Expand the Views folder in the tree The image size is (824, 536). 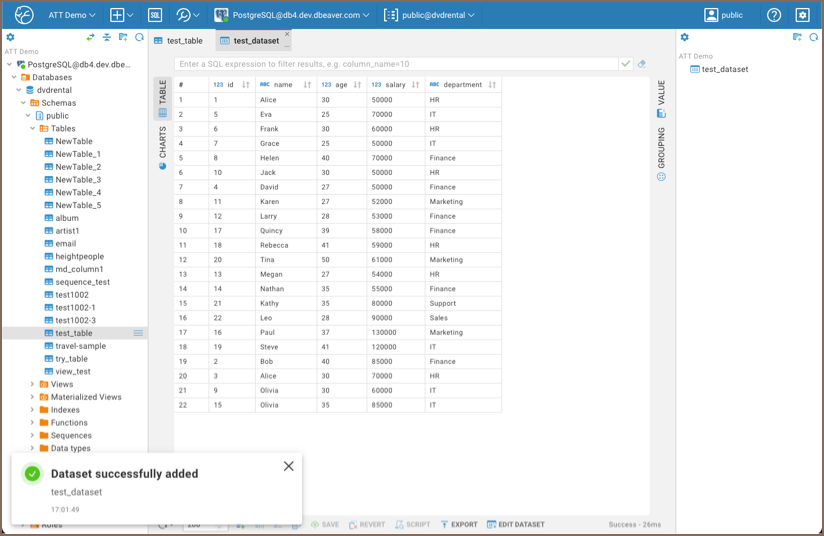point(32,384)
